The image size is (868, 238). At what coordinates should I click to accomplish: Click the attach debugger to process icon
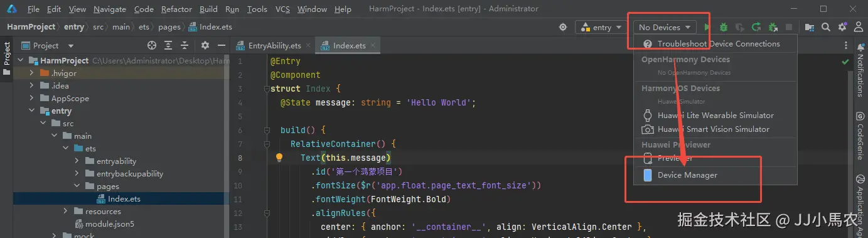pyautogui.click(x=773, y=27)
